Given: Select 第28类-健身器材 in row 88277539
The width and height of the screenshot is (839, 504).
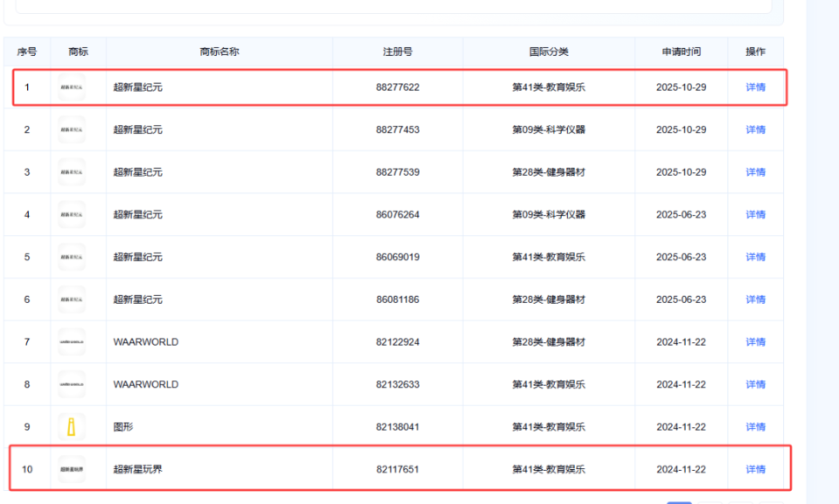Looking at the screenshot, I should (x=549, y=172).
